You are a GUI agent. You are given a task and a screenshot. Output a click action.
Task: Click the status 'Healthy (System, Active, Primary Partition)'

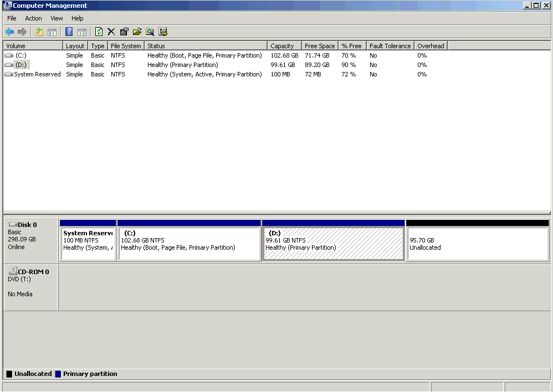204,74
